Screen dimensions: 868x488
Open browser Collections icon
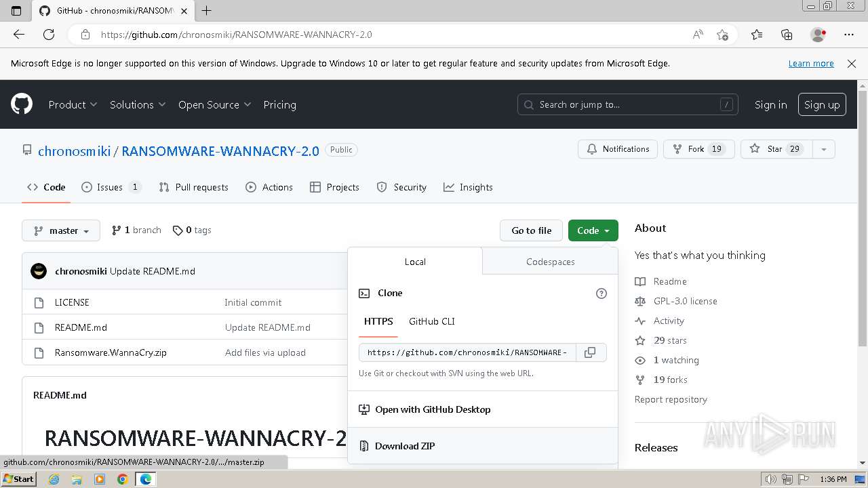(x=787, y=35)
